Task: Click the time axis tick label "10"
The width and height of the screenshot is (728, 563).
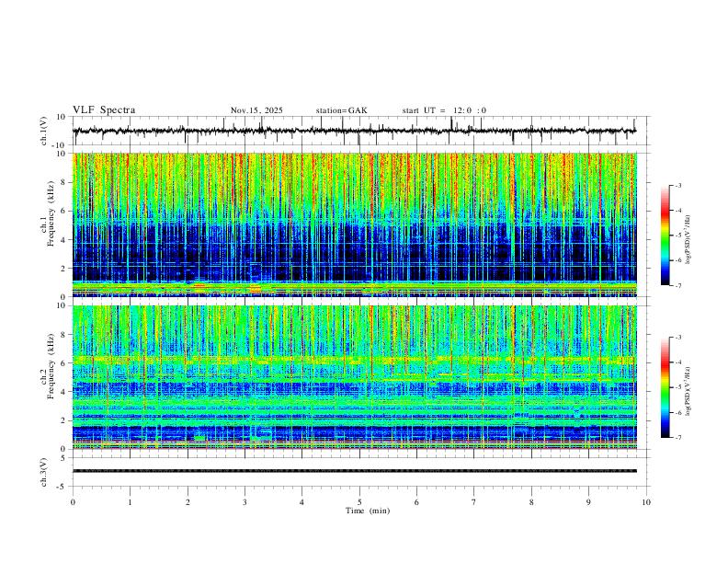Action: pos(646,502)
